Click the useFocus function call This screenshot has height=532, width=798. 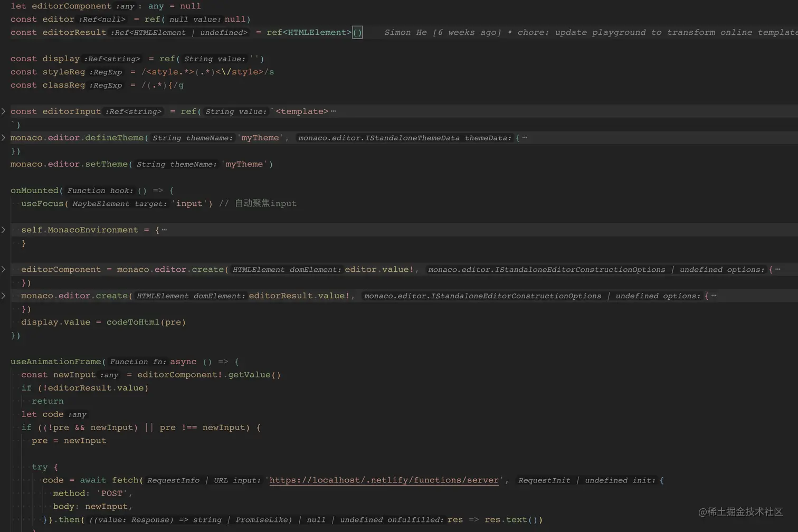pos(42,204)
